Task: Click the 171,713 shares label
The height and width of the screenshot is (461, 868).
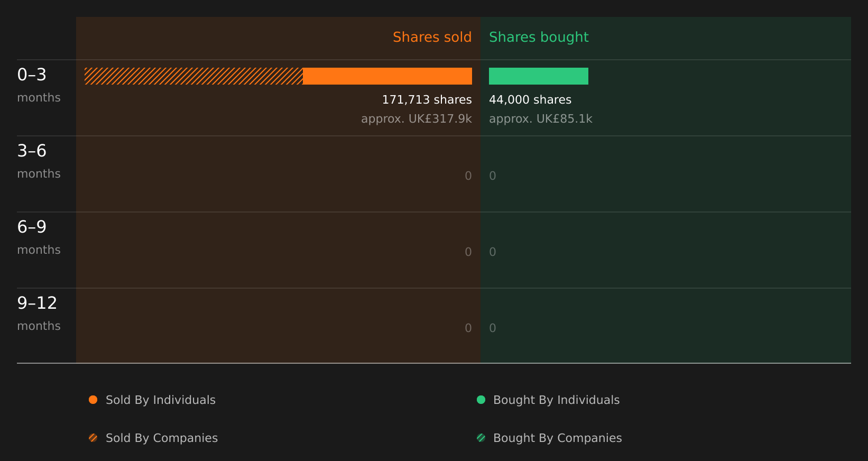Action: 427,99
